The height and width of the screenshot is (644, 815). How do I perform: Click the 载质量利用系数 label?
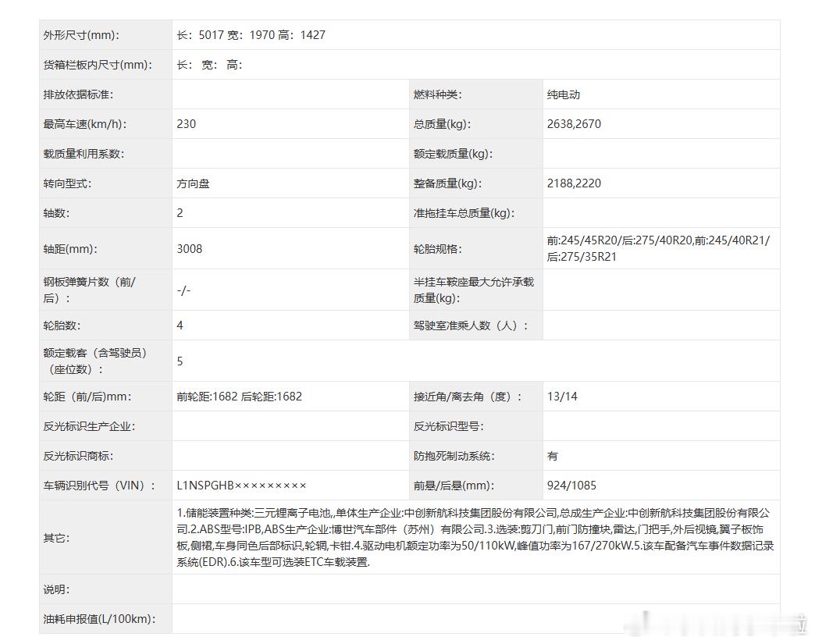point(84,154)
